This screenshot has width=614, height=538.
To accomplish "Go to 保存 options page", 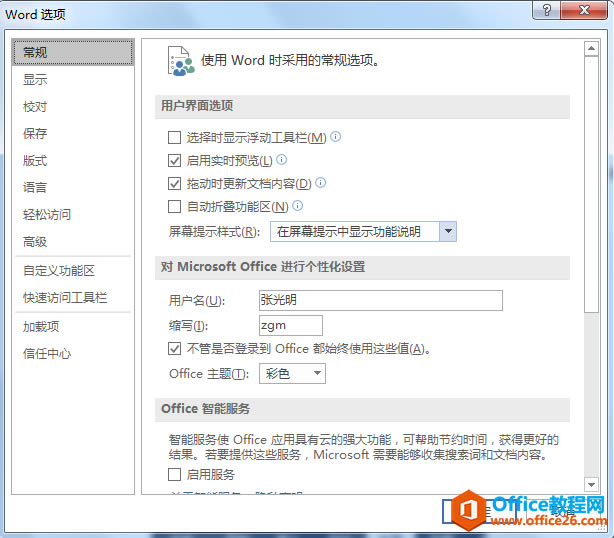I will (73, 134).
